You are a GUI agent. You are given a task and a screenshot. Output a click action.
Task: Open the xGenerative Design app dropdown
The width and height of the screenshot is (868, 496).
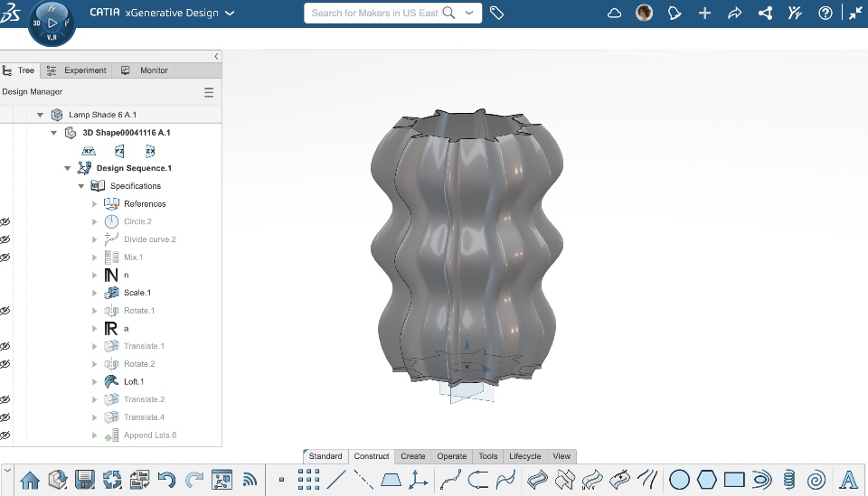pos(230,14)
